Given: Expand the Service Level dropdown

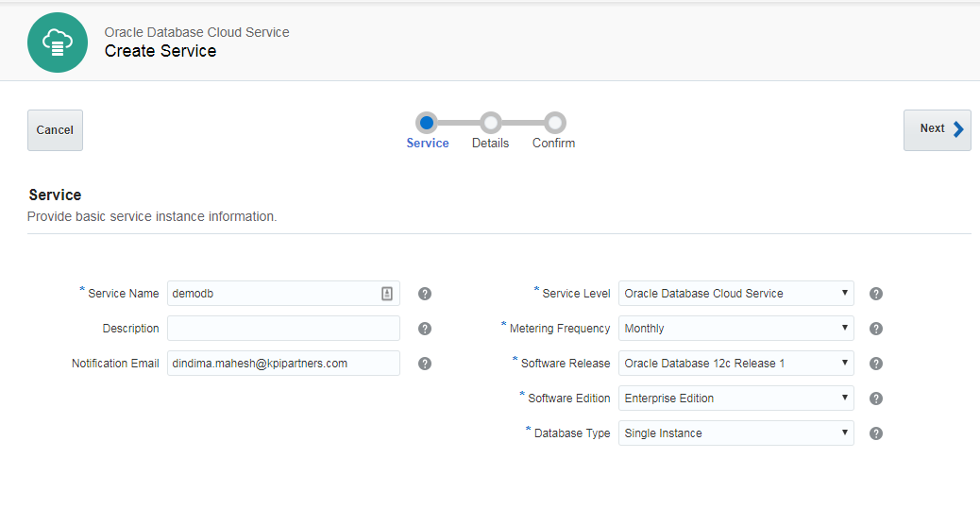Looking at the screenshot, I should tap(735, 294).
